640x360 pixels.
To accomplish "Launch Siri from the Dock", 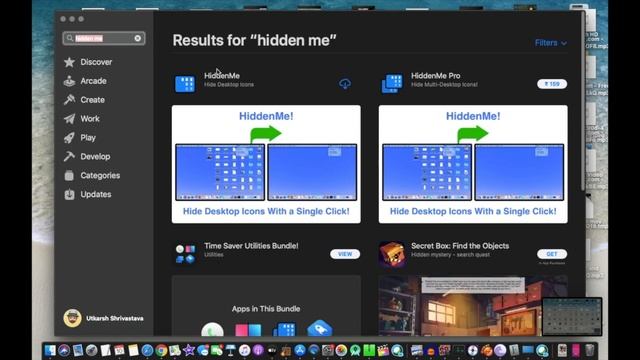I will (64, 350).
